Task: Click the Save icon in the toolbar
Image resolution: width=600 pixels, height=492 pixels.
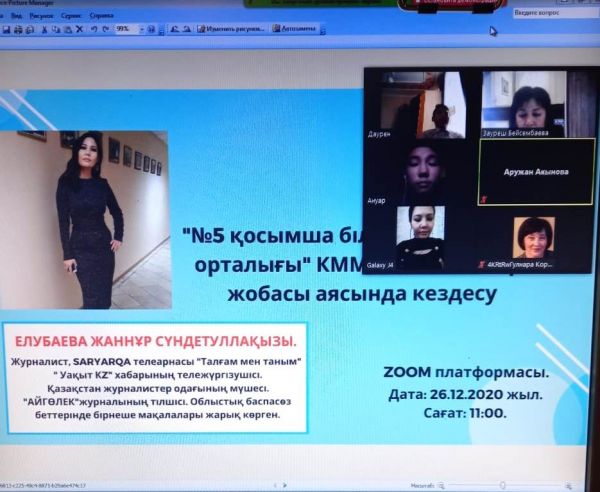Action: pos(5,30)
